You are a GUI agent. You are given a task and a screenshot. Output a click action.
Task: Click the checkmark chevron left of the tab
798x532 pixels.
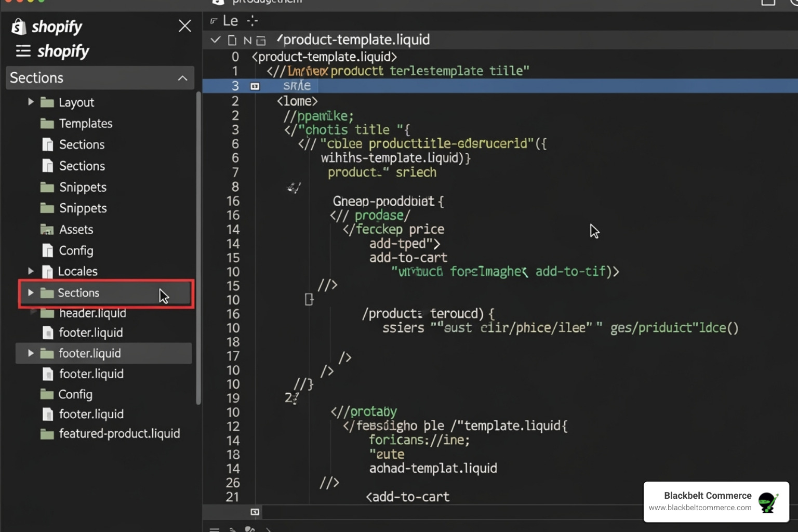216,40
